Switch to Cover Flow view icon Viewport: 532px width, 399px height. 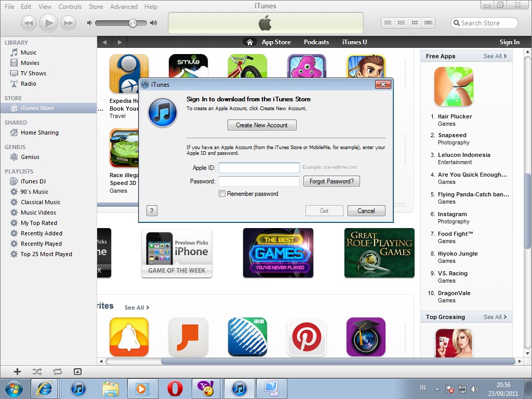coord(428,23)
